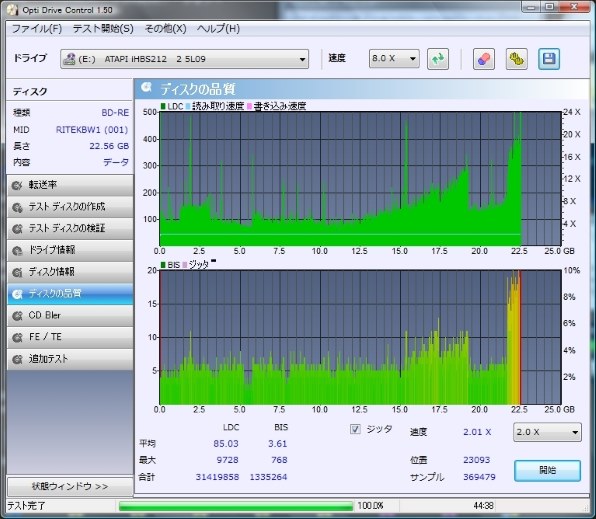This screenshot has width=596, height=519.
Task: Open the ファイル(F) menu
Action: [x=37, y=29]
